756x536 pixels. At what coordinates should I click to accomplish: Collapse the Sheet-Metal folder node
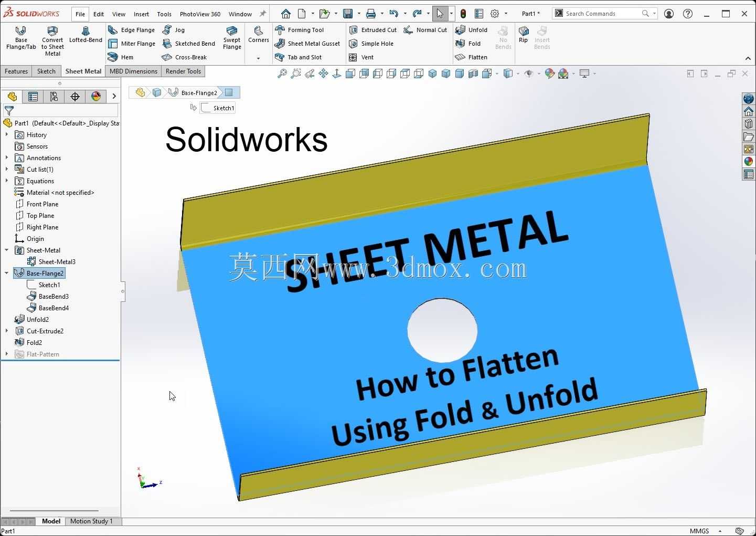(x=7, y=250)
